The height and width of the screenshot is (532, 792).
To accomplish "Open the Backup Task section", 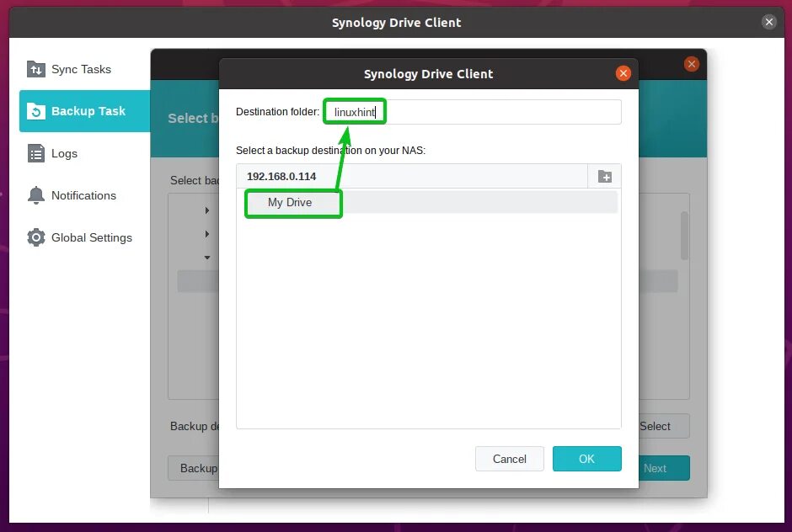I will coord(84,111).
